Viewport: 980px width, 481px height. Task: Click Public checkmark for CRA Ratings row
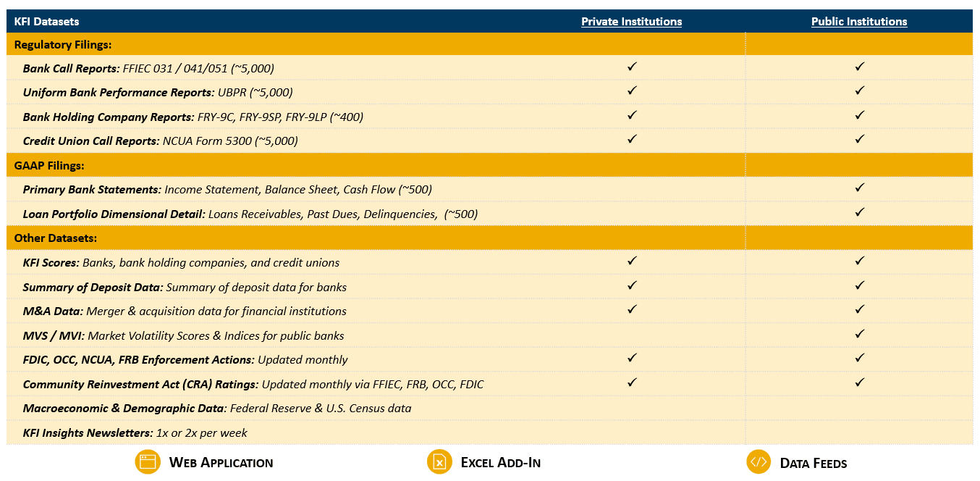coord(859,382)
